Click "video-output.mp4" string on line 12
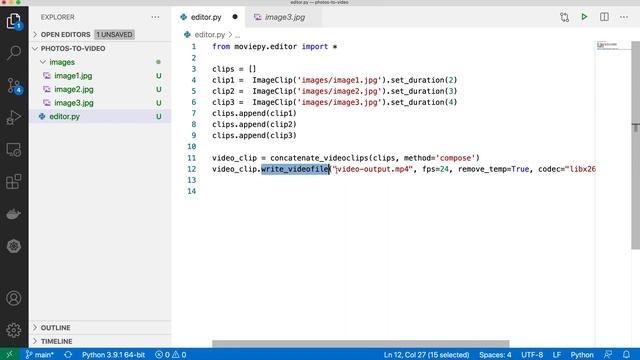The image size is (640, 360). pos(372,169)
